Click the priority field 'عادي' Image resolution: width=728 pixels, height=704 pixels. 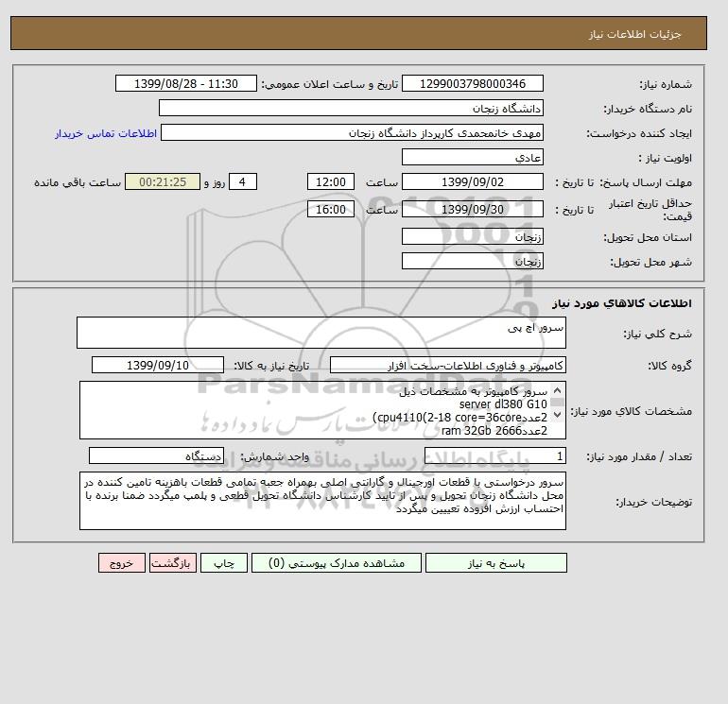click(x=472, y=158)
